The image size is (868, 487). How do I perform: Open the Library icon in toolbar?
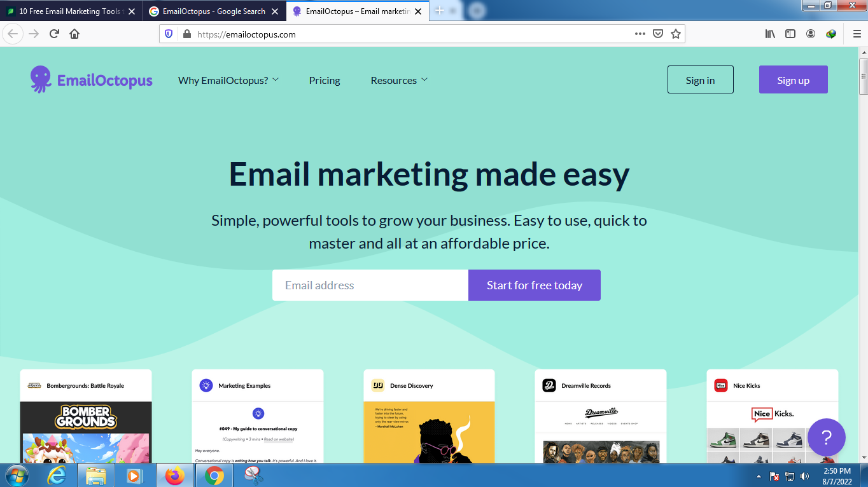770,34
